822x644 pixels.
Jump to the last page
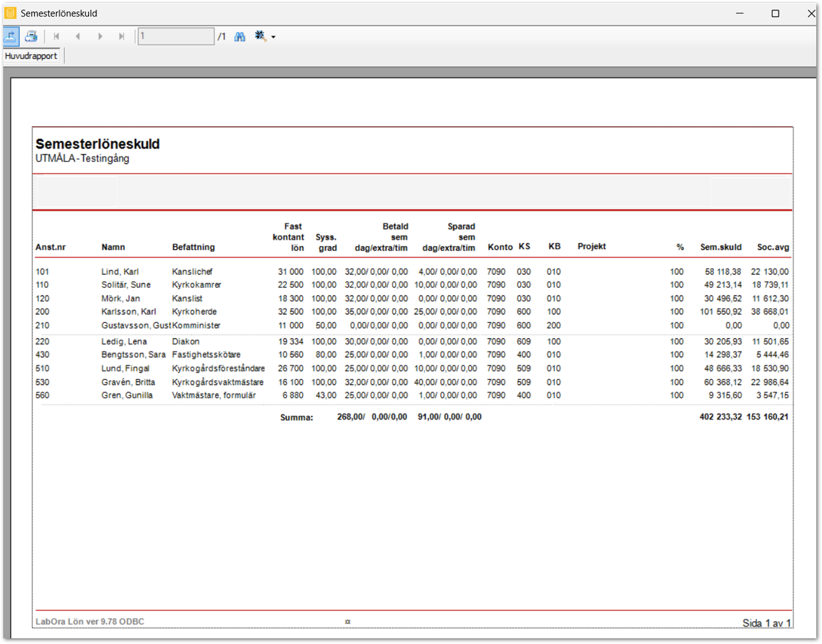coord(122,36)
